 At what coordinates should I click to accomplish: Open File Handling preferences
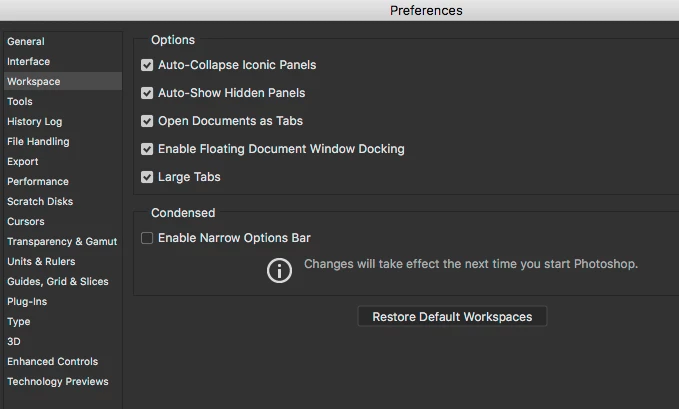[x=38, y=141]
